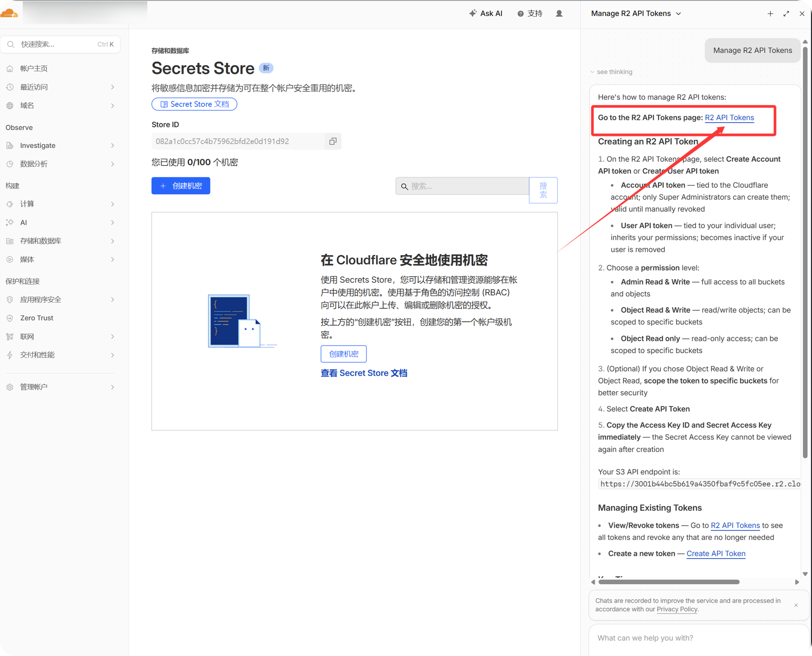
Task: Click the chat scrollbar down arrow
Action: point(805,574)
